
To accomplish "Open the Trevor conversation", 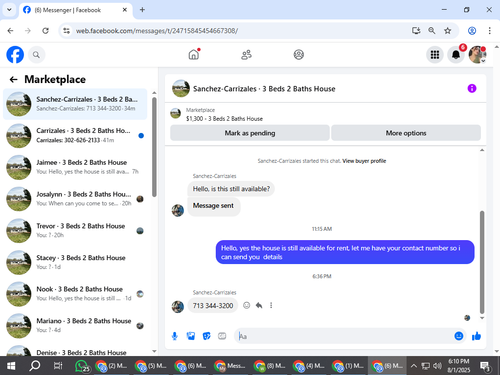I will point(75,230).
